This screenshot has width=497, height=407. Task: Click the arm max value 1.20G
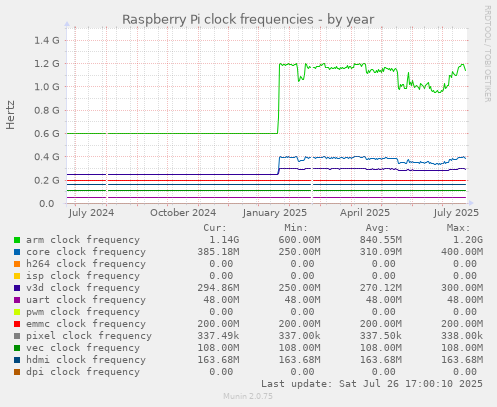click(468, 240)
